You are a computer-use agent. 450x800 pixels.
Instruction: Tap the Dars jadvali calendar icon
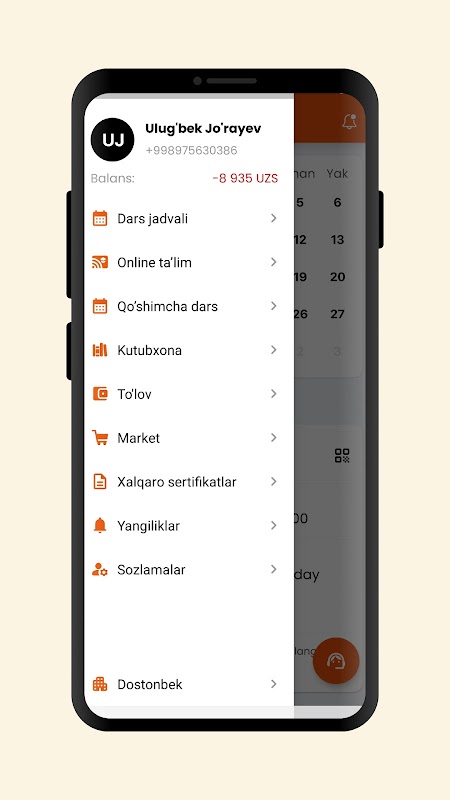point(100,218)
